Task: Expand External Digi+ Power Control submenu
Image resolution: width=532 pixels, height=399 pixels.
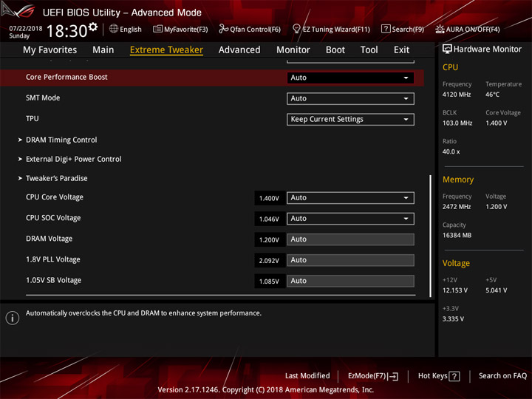Action: [73, 159]
